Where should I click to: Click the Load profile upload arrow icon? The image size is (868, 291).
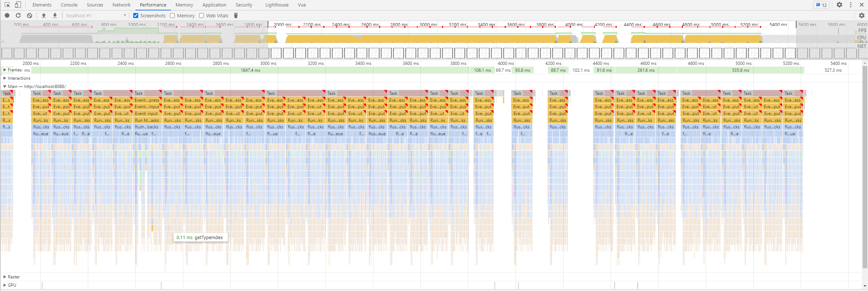44,16
